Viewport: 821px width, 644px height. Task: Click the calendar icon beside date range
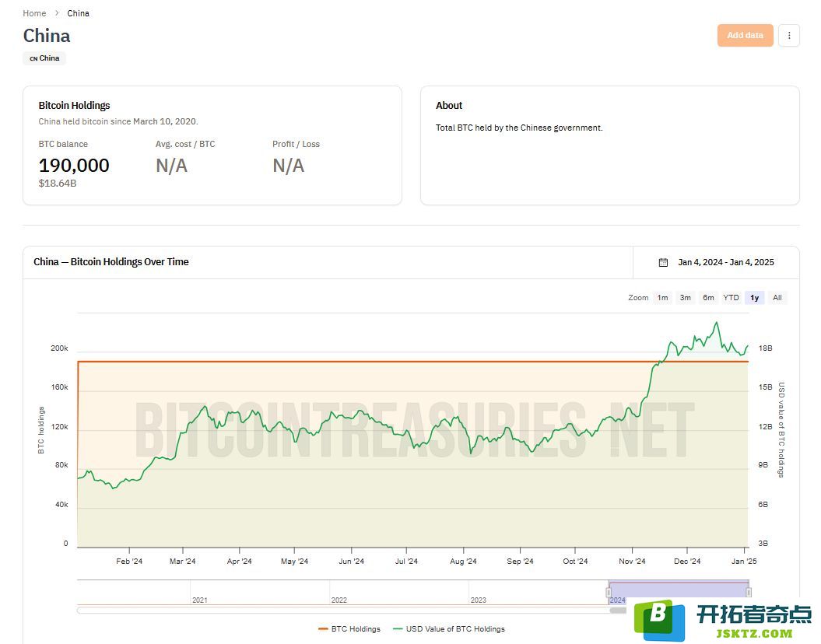(663, 262)
